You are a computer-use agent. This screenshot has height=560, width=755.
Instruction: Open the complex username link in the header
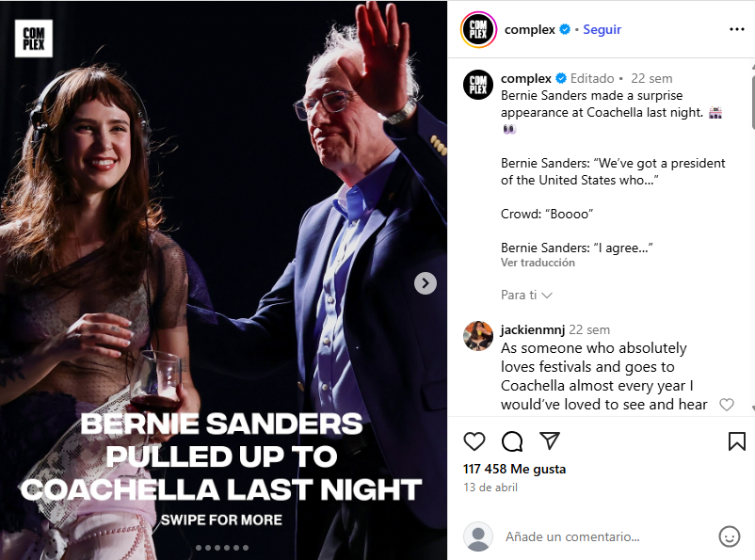coord(530,29)
